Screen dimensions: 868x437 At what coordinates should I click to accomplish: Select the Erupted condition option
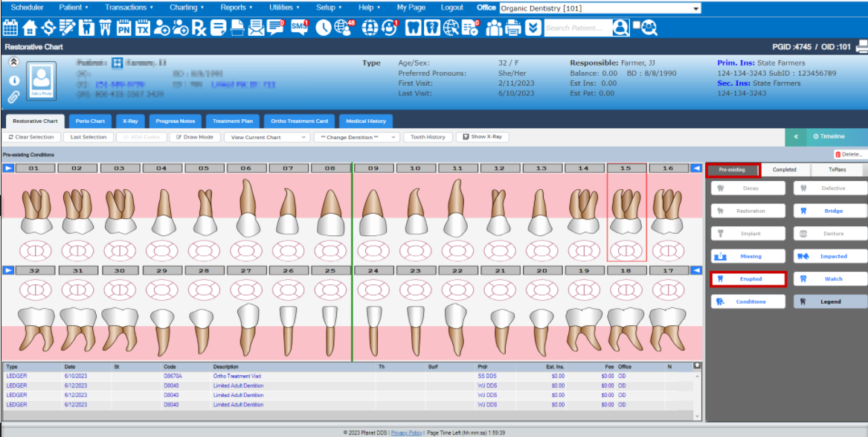748,279
